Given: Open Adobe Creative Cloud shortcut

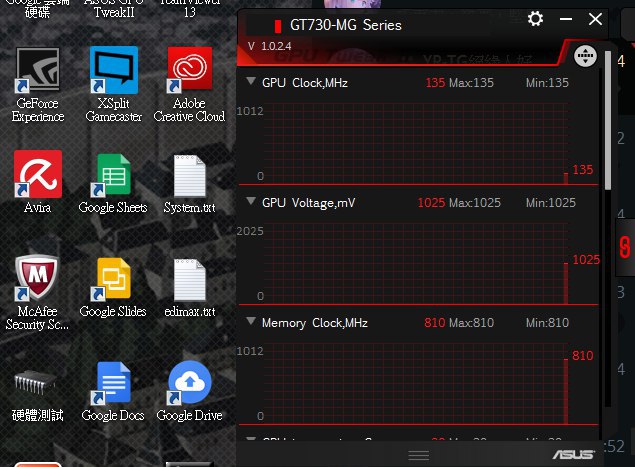Looking at the screenshot, I should [x=189, y=85].
